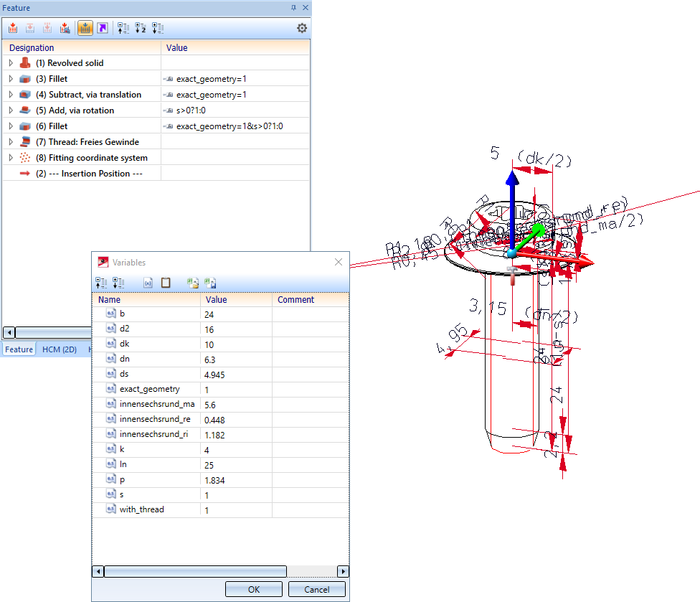Click formula icon beside s>0?1:0 value
Screen dimensions: 700x602
pos(169,110)
